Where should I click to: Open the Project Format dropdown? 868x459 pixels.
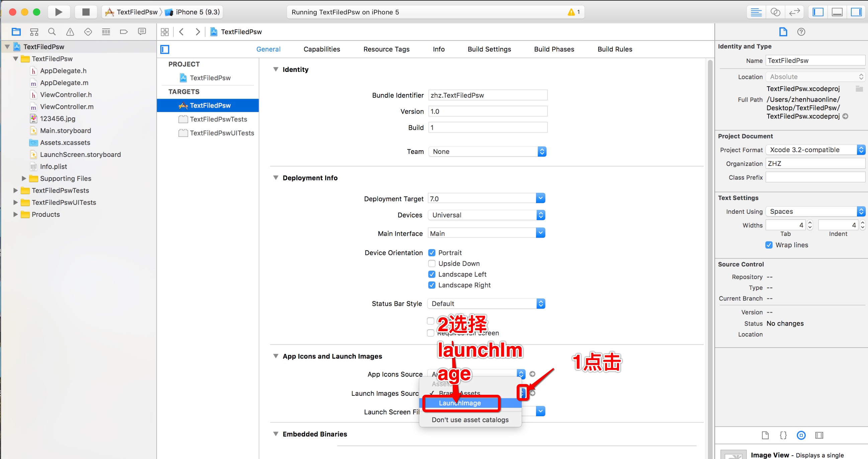815,150
